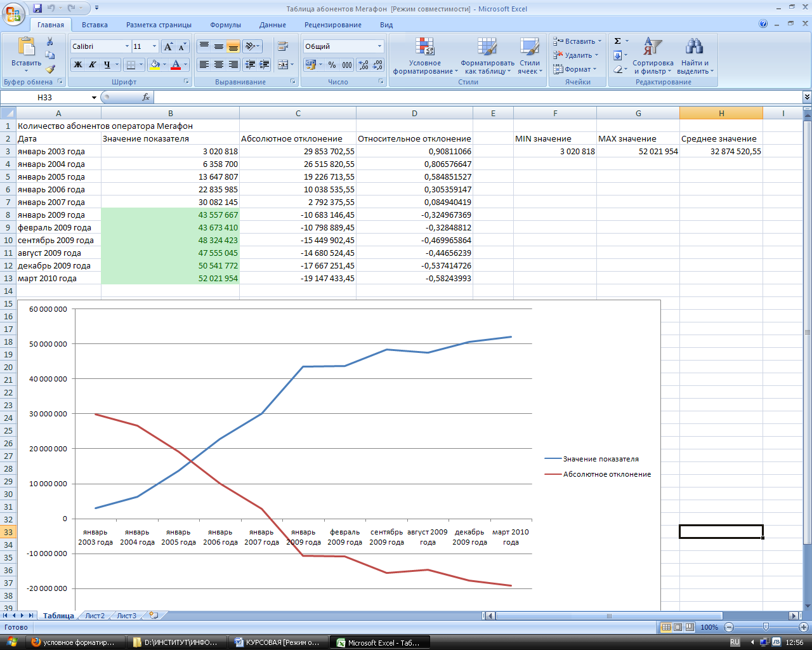Viewport: 812px width, 650px height.
Task: Open the Лист2 sheet tab
Action: [95, 616]
